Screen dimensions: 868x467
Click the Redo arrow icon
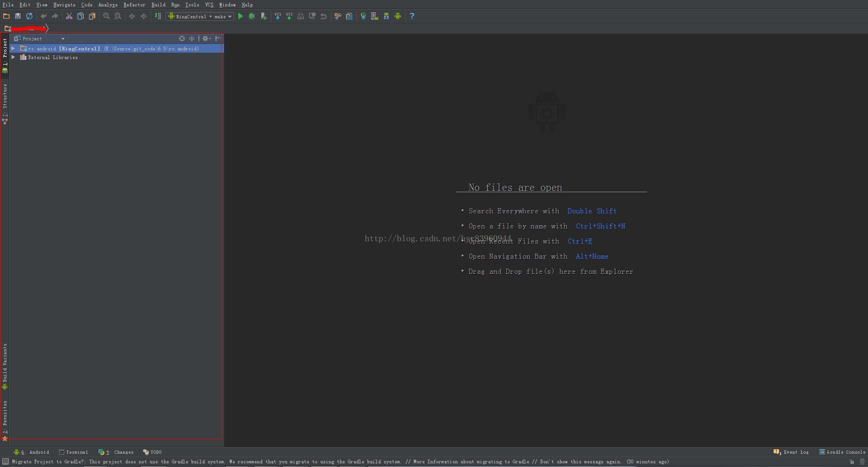(x=55, y=16)
